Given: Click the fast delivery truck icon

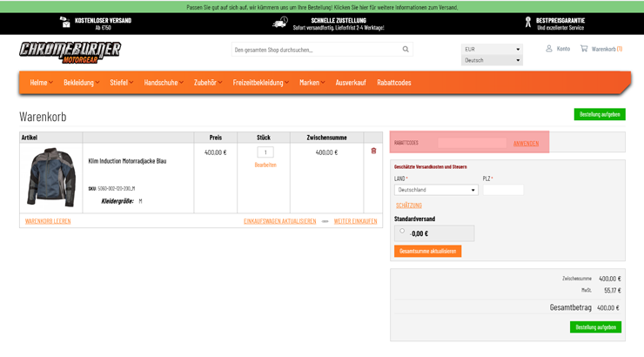Looking at the screenshot, I should pos(280,23).
